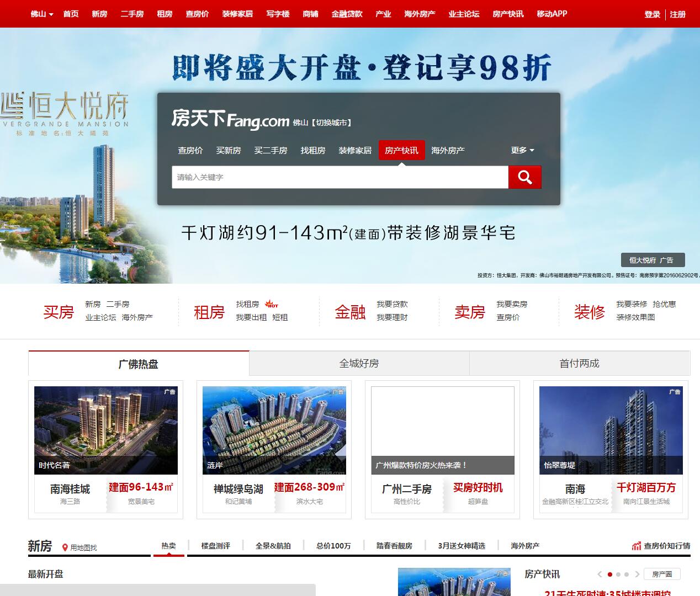This screenshot has width=700, height=596.
Task: Click the map pin icon beside 用地图找
Action: point(65,547)
